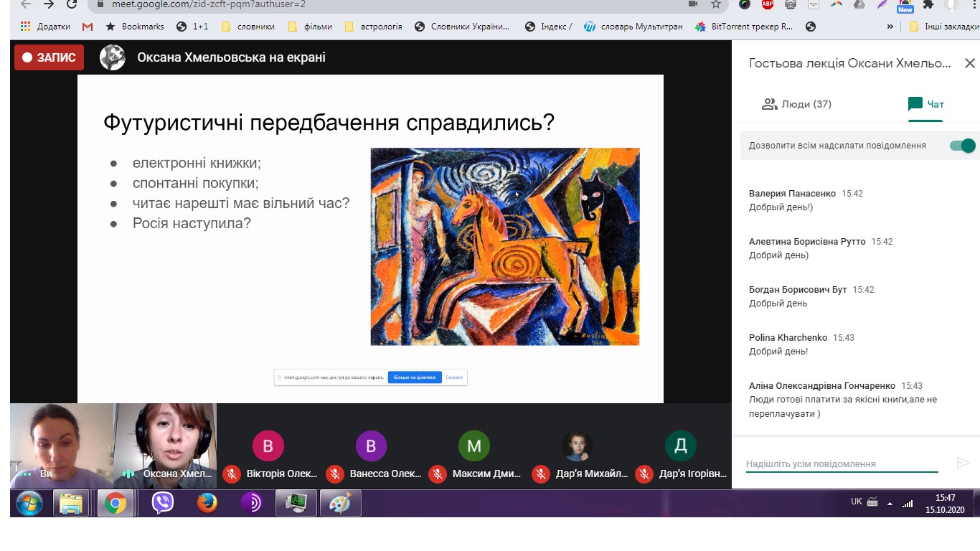
Task: Open the фільми bookmark folder
Action: click(x=310, y=27)
